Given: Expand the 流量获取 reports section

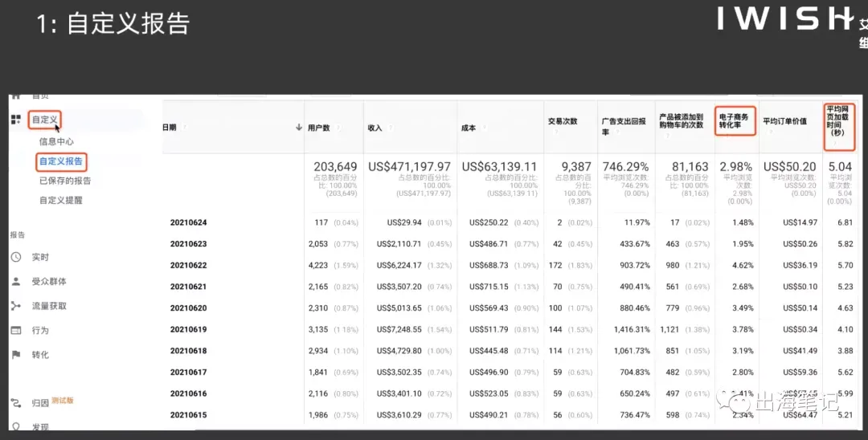Looking at the screenshot, I should coord(49,306).
